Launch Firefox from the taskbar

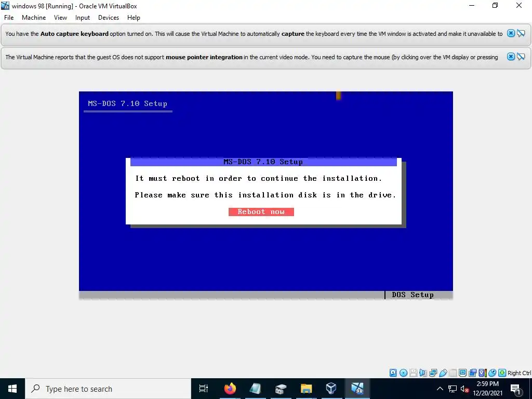point(230,389)
